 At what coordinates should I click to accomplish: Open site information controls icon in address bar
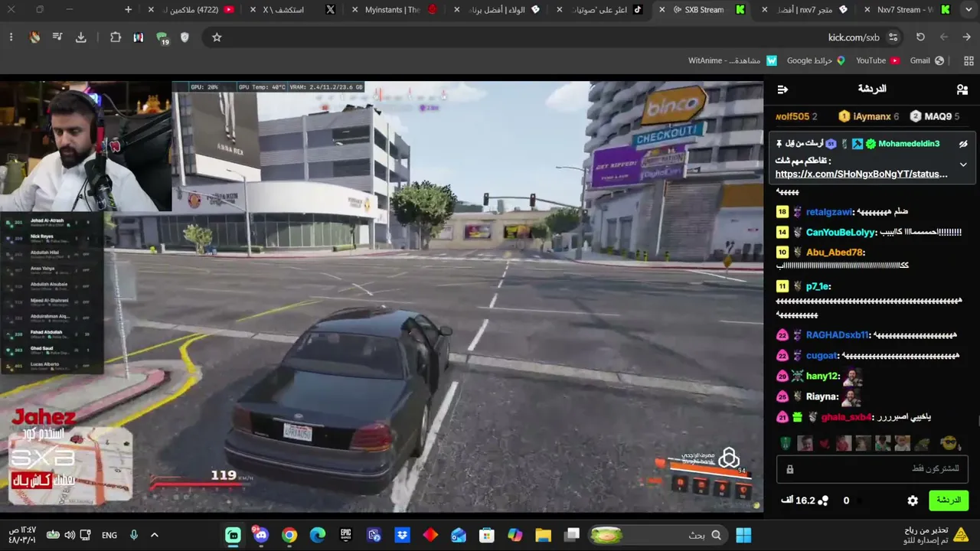coord(893,37)
